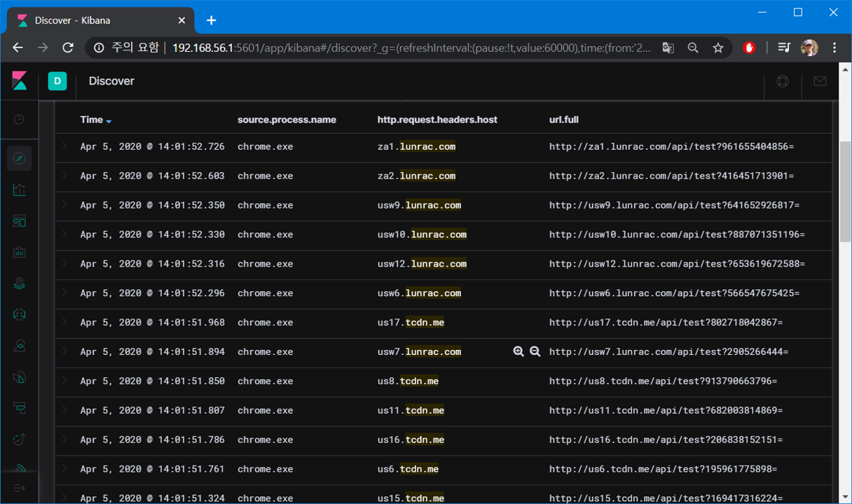Screen dimensions: 852x504
Task: Open the Recently viewed clock icon
Action: tap(19, 120)
